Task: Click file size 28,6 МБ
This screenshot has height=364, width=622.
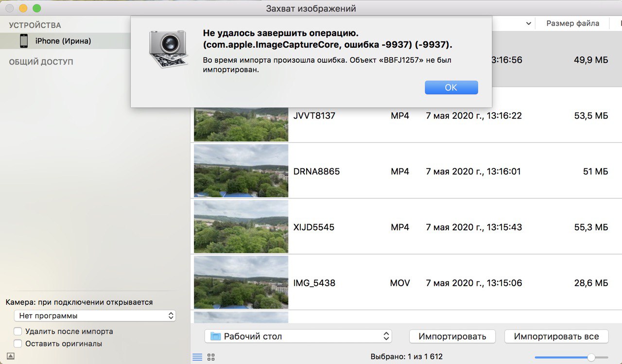Action: pos(591,283)
